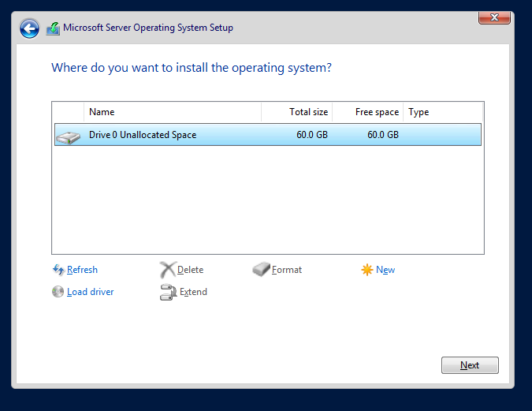Click the Refresh link text

(82, 270)
